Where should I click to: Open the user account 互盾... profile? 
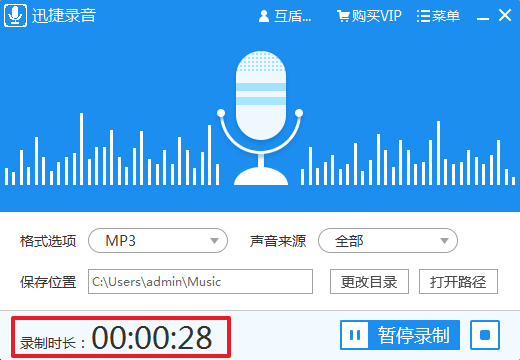[x=285, y=16]
